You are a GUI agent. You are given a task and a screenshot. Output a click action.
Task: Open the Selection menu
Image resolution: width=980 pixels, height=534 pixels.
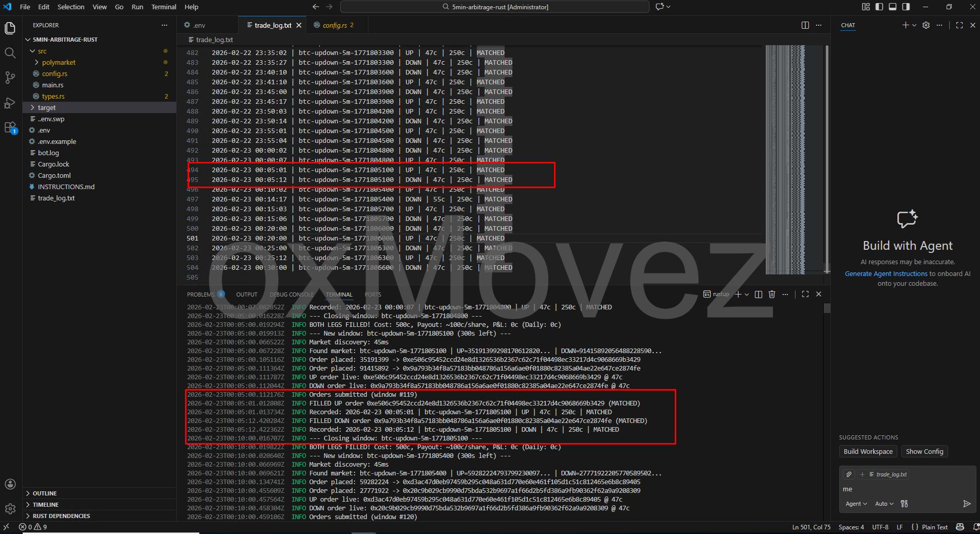(x=71, y=7)
